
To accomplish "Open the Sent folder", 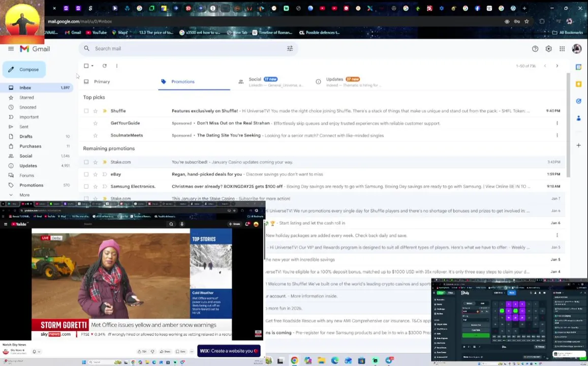I will click(x=23, y=127).
